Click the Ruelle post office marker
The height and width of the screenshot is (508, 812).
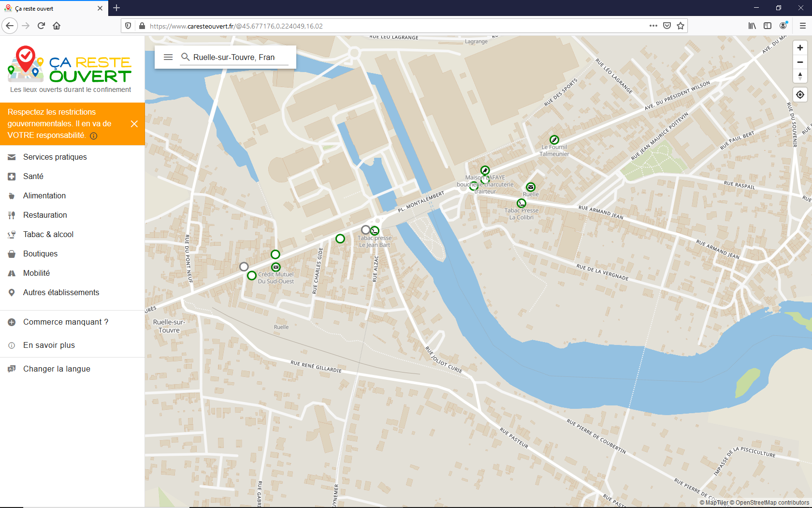[x=531, y=187]
